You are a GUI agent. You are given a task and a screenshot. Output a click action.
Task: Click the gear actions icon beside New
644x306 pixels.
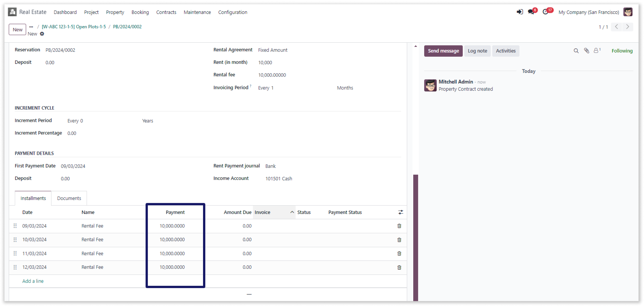click(x=42, y=34)
